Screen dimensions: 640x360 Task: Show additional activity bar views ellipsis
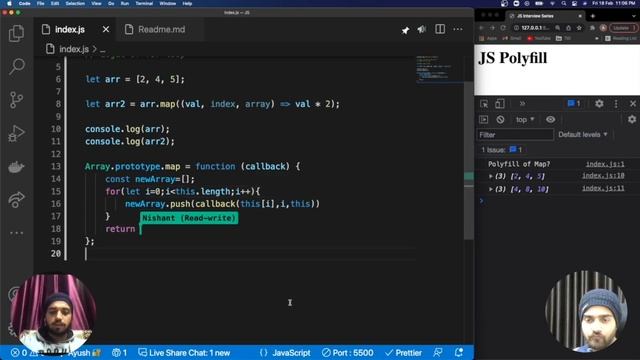coord(16,233)
